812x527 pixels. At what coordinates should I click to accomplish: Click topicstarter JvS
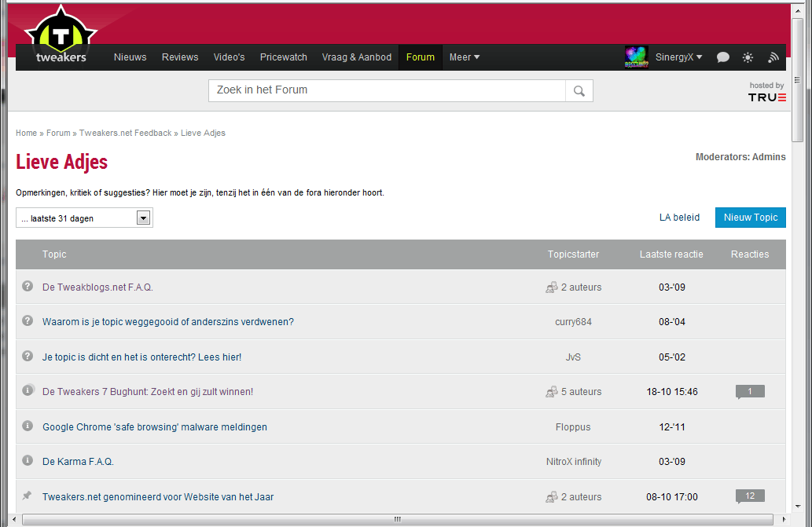click(x=573, y=357)
